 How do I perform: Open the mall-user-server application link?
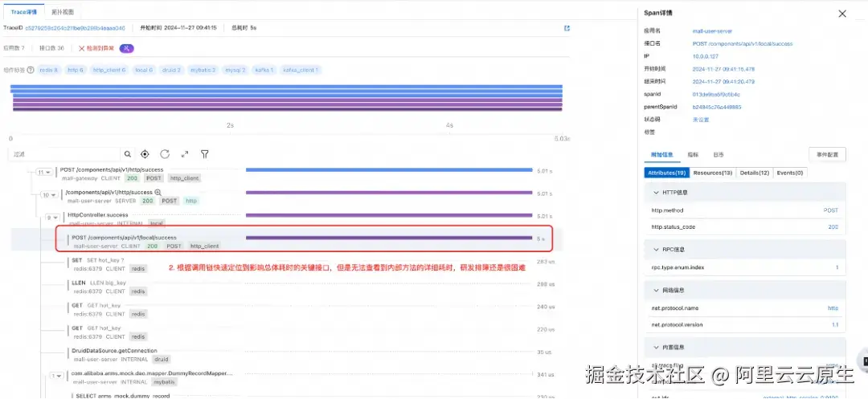712,31
